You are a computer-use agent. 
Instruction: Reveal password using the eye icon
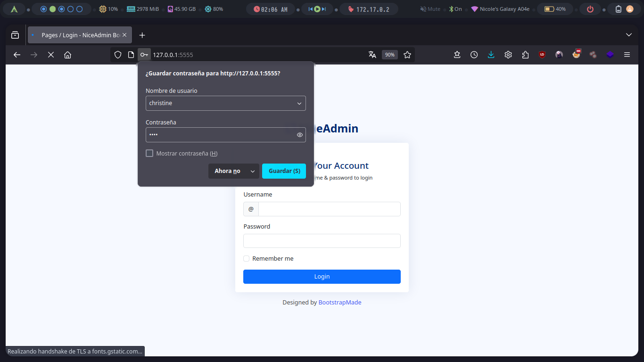coord(300,135)
